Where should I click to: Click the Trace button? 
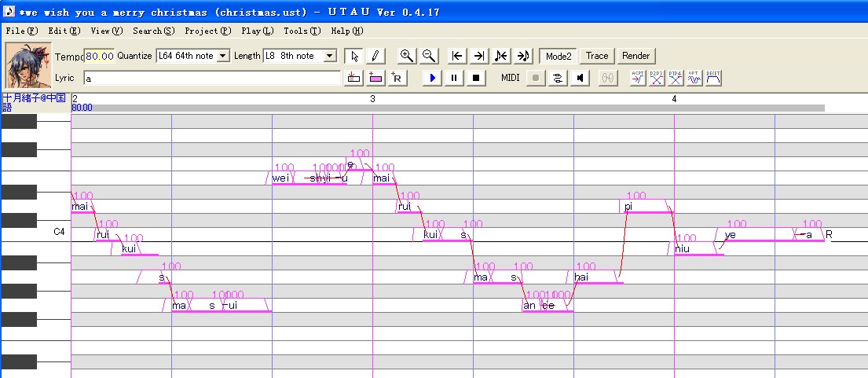[597, 56]
